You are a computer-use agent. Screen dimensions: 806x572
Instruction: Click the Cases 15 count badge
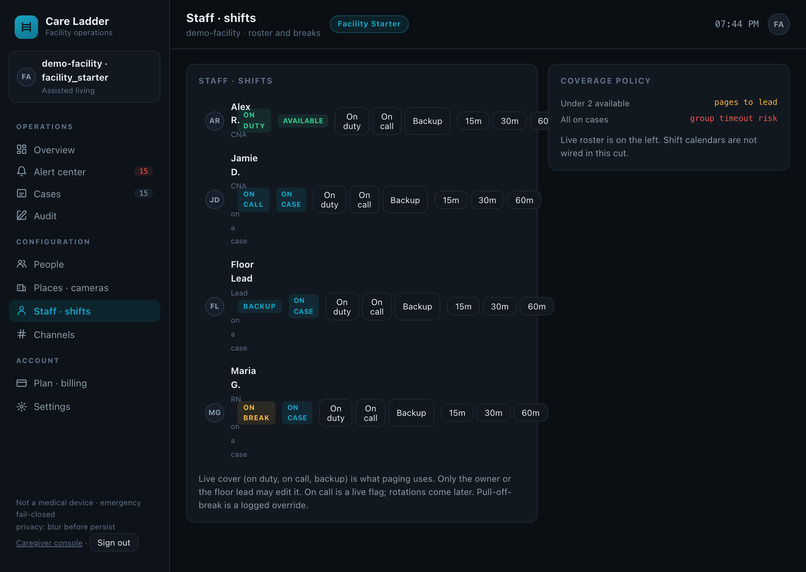(143, 193)
